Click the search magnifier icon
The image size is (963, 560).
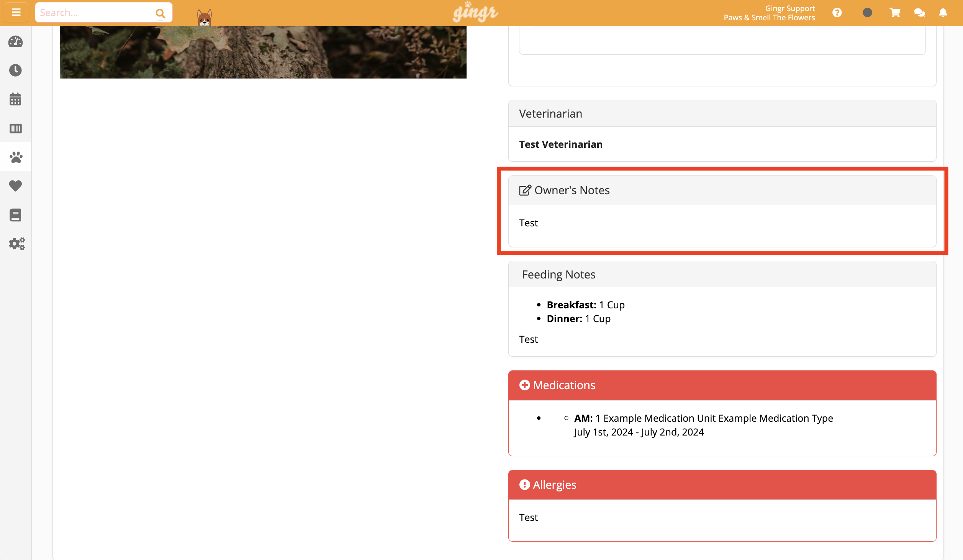160,13
